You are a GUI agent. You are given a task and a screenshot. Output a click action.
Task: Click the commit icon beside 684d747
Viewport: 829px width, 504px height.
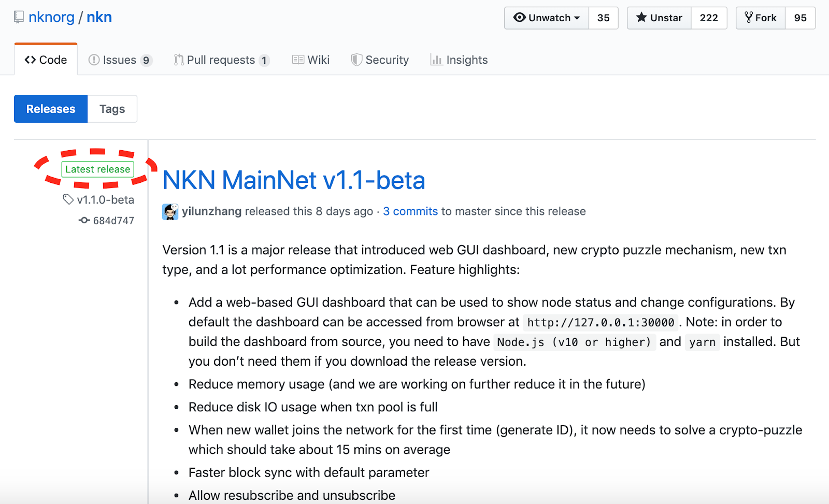tap(84, 220)
